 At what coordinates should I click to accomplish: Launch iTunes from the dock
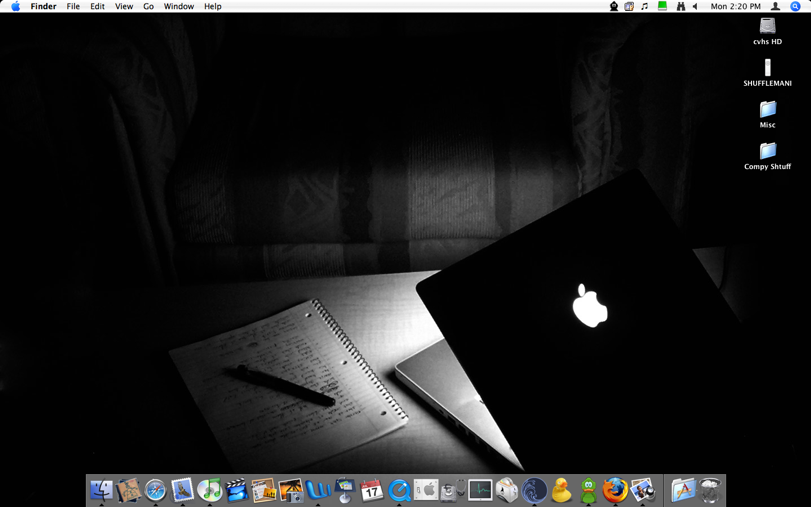pos(209,490)
